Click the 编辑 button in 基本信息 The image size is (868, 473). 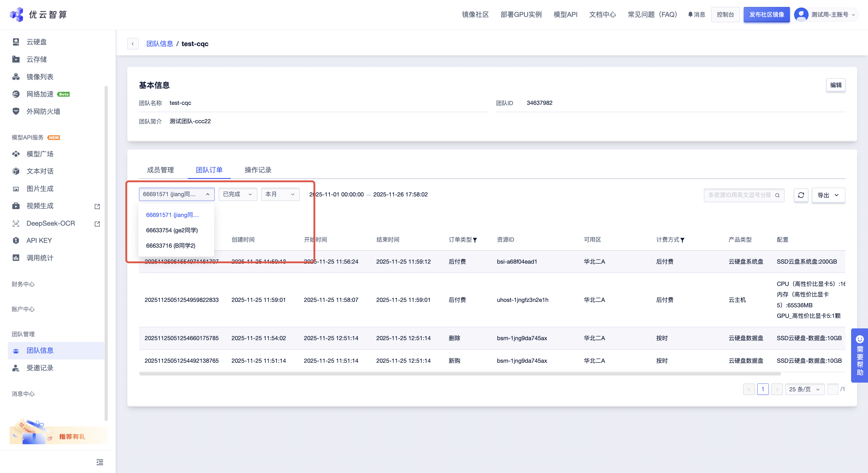click(x=835, y=85)
